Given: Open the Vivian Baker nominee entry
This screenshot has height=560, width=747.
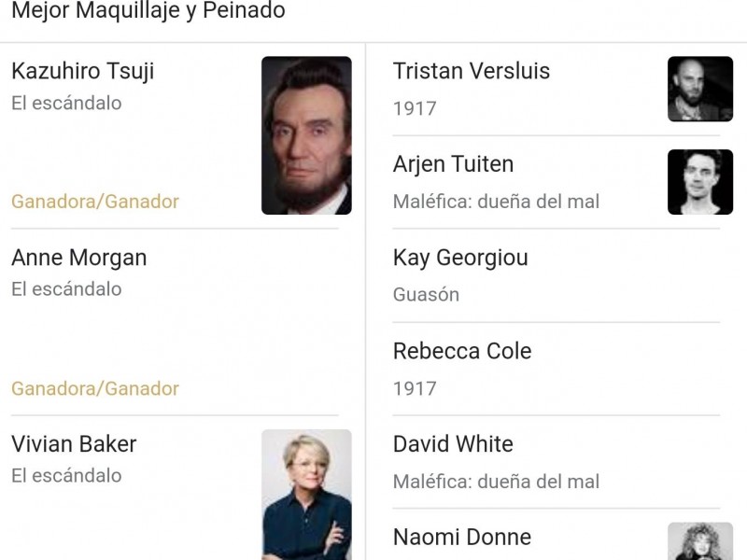Looking at the screenshot, I should click(74, 444).
